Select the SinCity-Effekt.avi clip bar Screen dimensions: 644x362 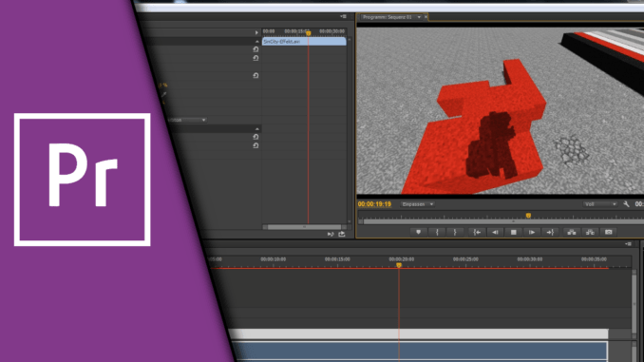coord(304,42)
